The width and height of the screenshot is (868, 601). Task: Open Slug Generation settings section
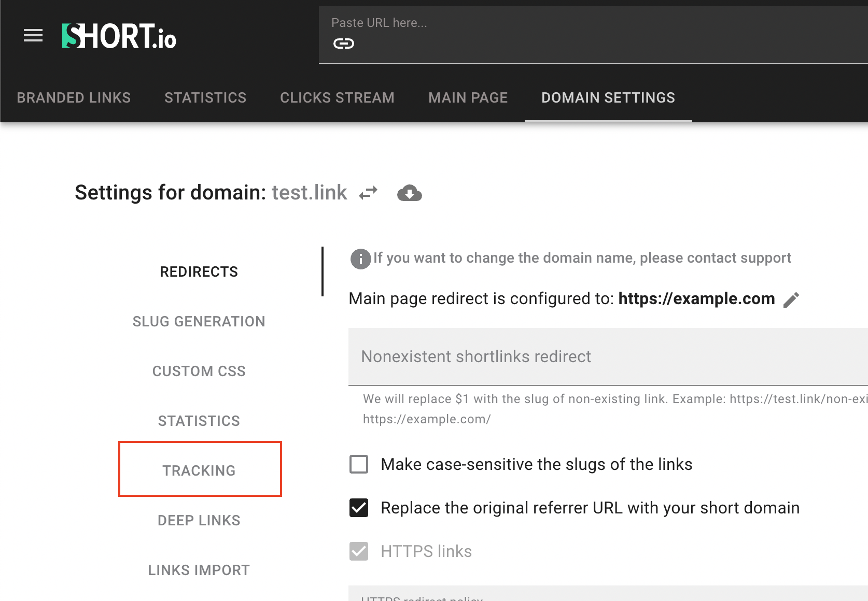coord(199,321)
